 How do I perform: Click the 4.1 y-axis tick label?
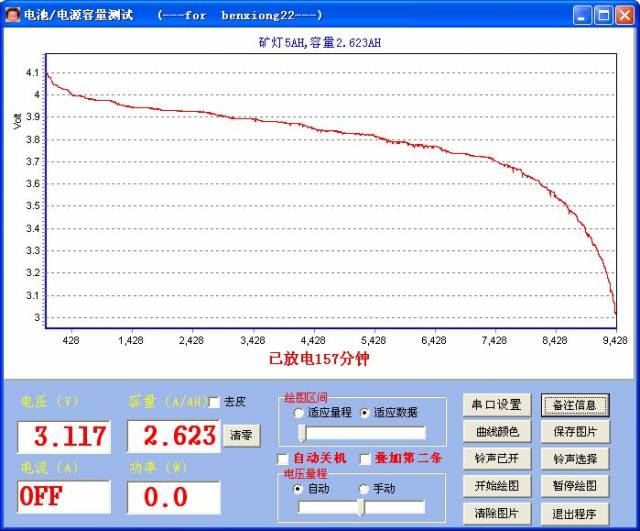point(32,73)
